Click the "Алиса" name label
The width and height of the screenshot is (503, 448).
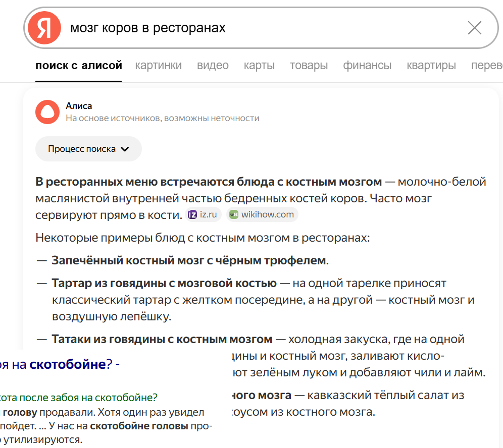click(79, 106)
